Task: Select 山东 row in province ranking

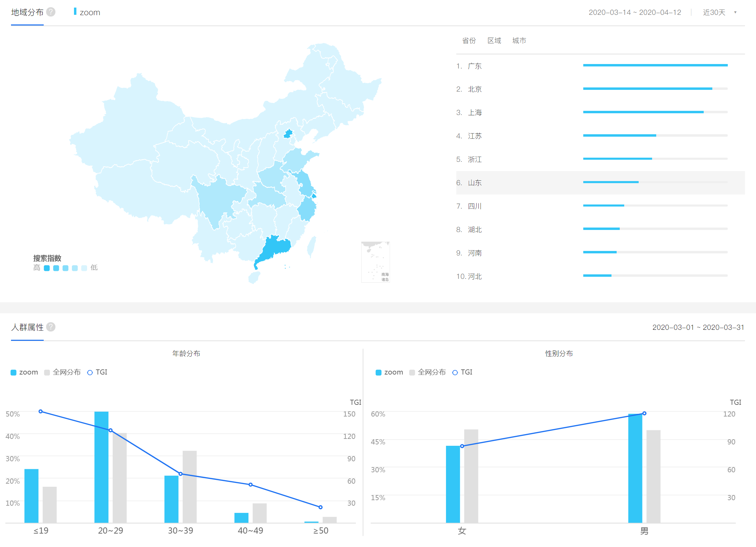Action: click(475, 183)
